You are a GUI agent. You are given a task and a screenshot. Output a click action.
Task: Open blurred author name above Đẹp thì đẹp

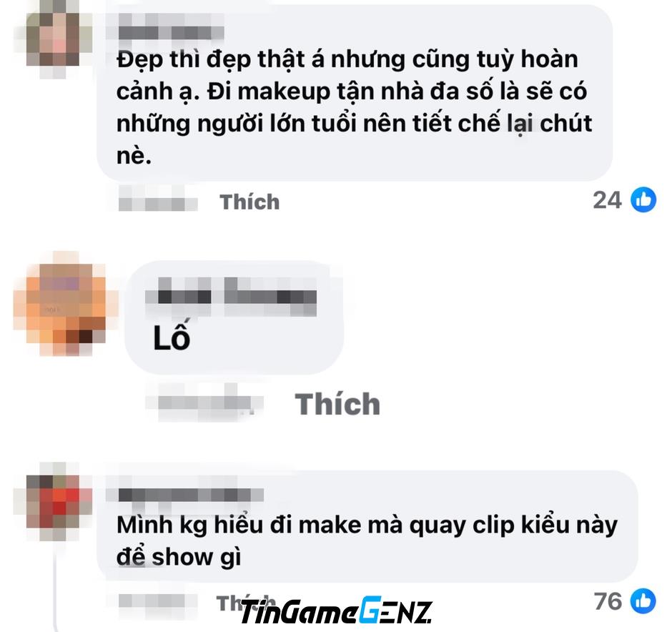click(171, 27)
